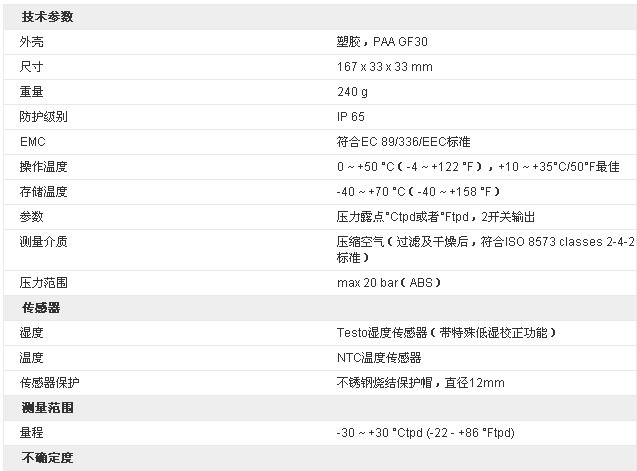Image resolution: width=637 pixels, height=471 pixels.
Task: Click the 操作温度 row label
Action: point(43,167)
